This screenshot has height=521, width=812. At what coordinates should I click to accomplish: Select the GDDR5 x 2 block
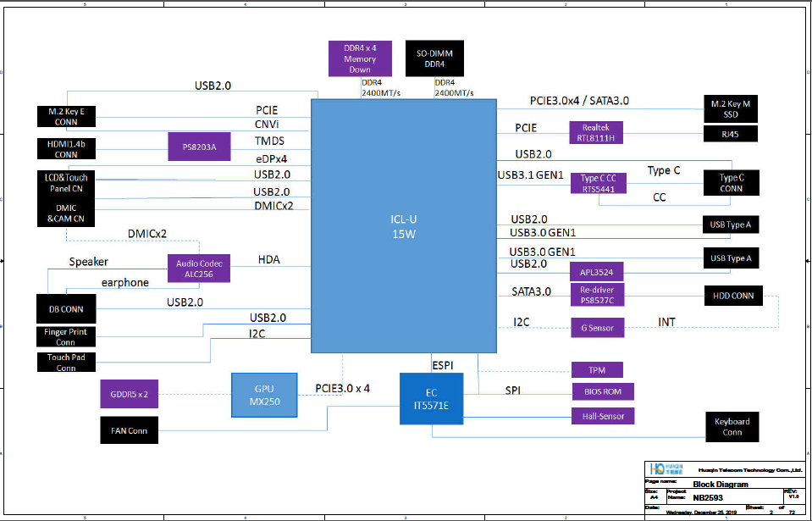[x=129, y=394]
